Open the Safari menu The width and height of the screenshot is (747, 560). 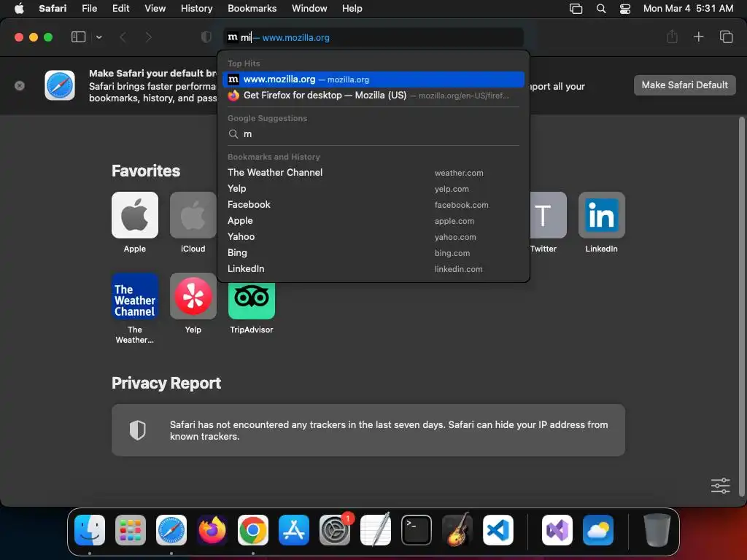point(53,8)
